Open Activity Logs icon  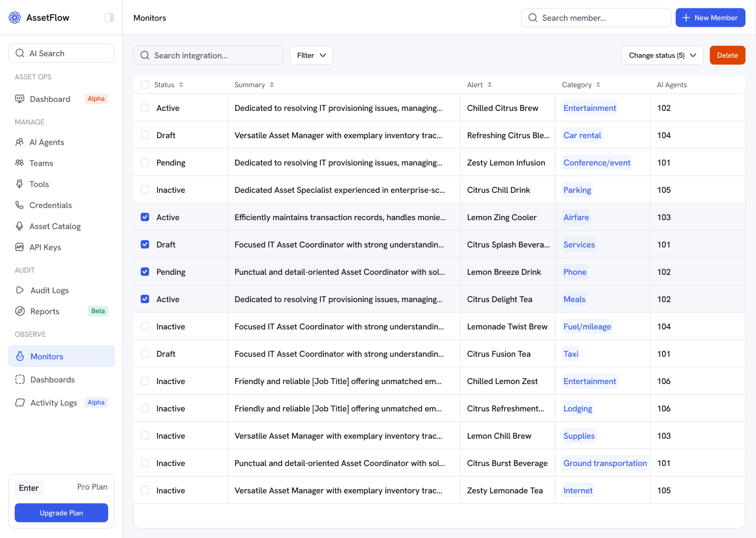[20, 402]
